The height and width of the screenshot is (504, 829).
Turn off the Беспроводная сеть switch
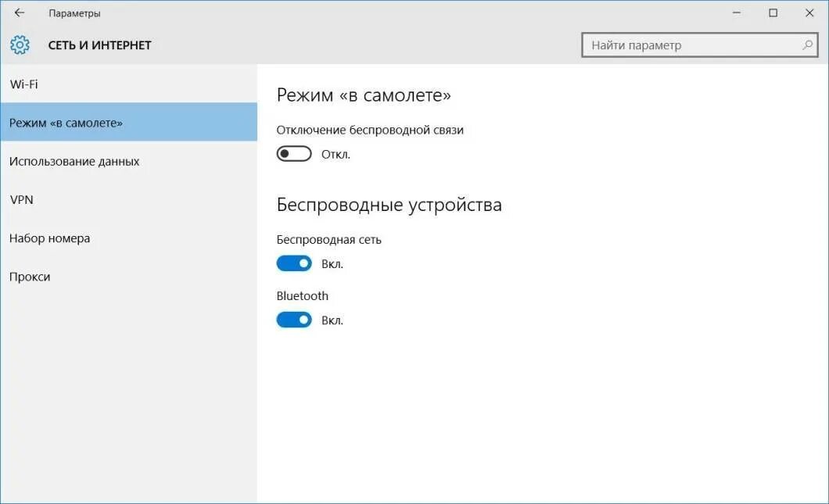[x=294, y=263]
